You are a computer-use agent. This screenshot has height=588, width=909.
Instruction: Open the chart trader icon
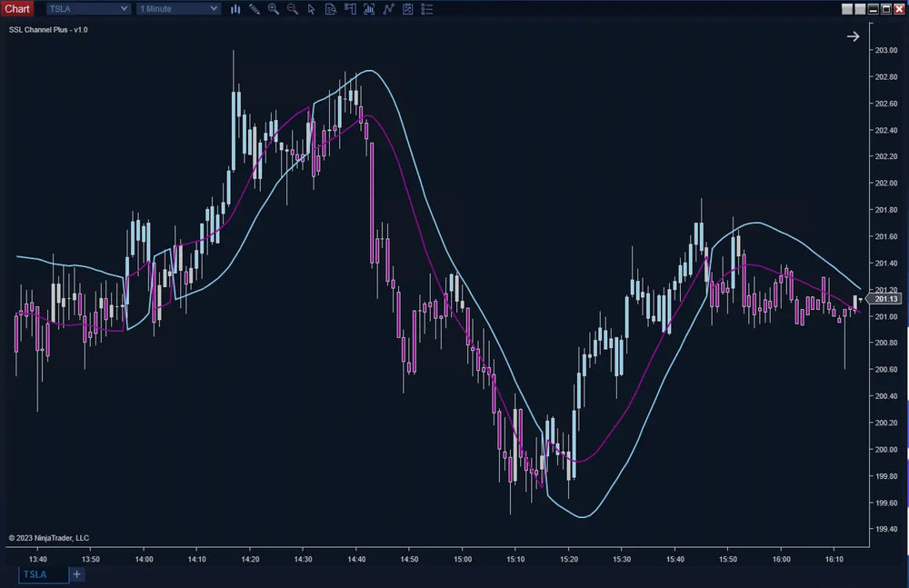tap(349, 9)
